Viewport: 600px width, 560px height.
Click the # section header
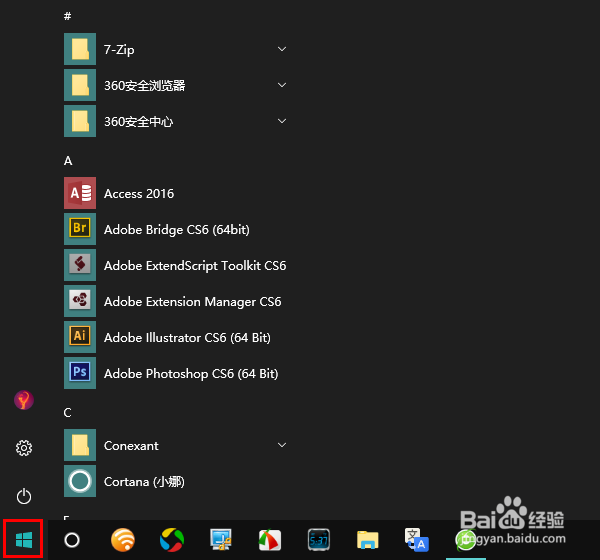[67, 16]
